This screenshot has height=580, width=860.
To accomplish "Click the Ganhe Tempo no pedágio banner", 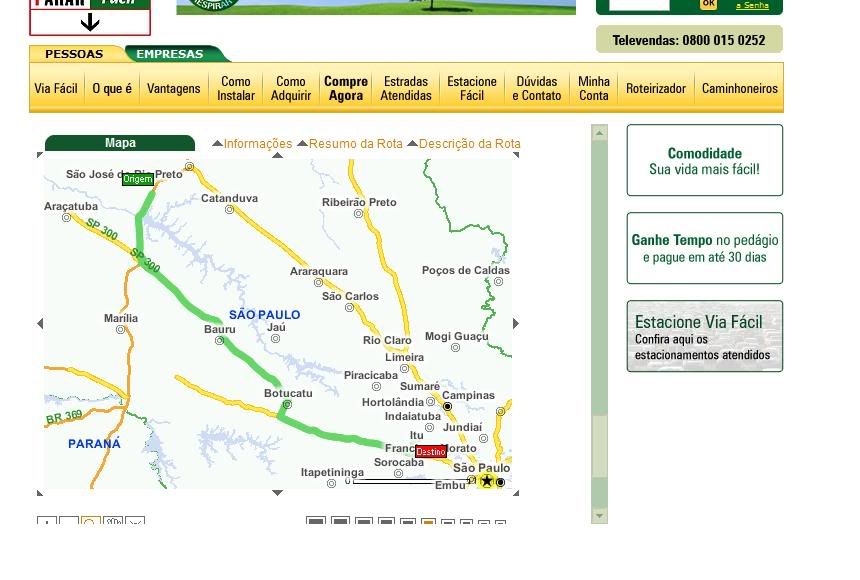I will [705, 248].
